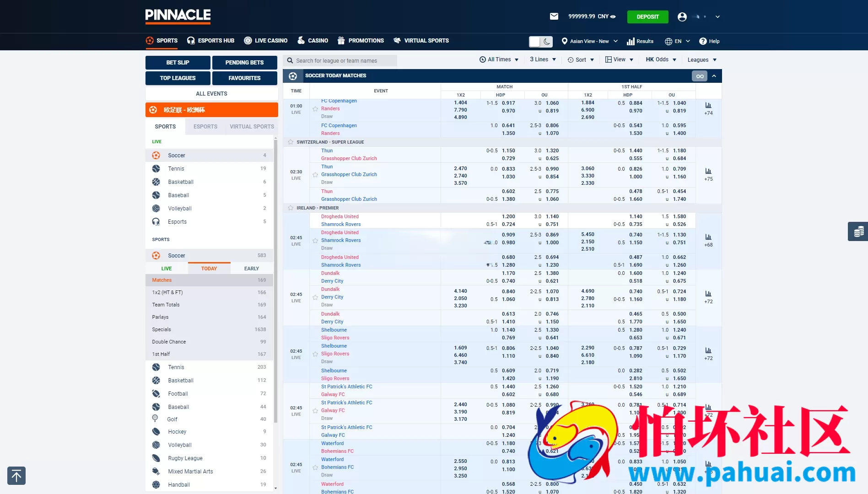Switch to the ESPORTS sidebar tab
Screen dimensions: 868x494
coord(205,127)
